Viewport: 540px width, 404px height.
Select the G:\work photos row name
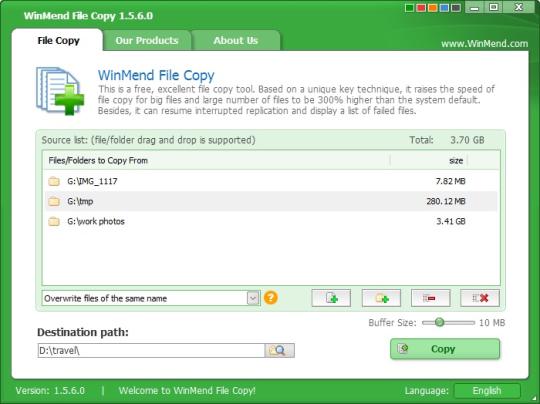tap(96, 221)
